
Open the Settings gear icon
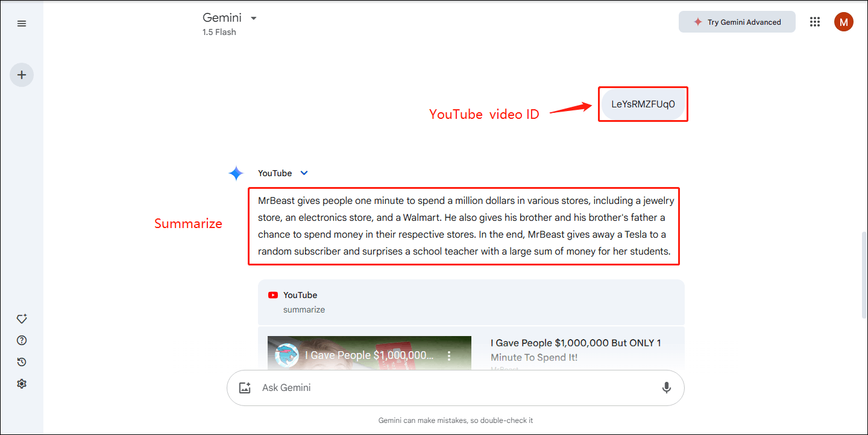(x=22, y=384)
